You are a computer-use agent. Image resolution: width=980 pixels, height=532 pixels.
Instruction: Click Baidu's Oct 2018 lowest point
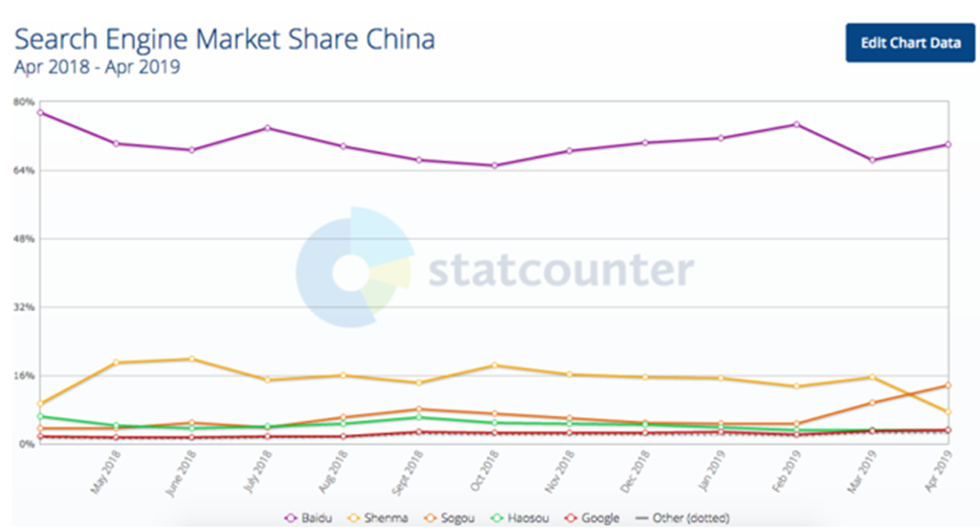click(x=494, y=166)
